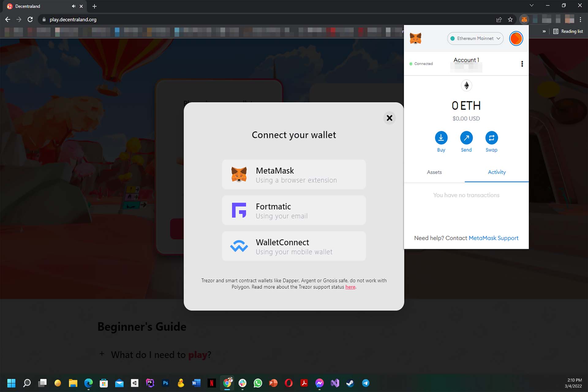This screenshot has width=588, height=392.
Task: View site info via lock icon
Action: pos(44,20)
